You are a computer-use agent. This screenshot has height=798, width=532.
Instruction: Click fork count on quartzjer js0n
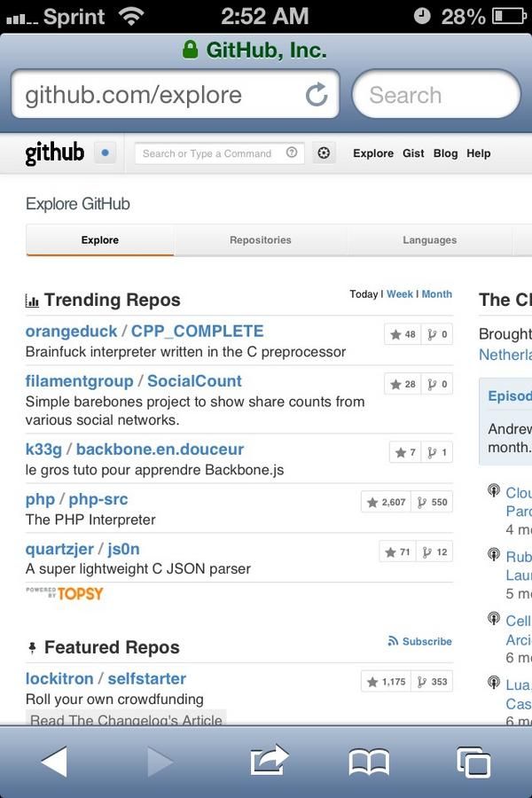click(x=434, y=552)
